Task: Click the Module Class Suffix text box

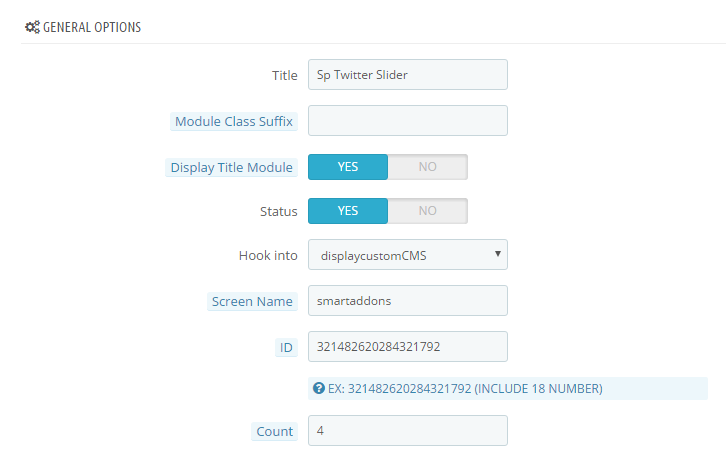Action: pos(408,120)
